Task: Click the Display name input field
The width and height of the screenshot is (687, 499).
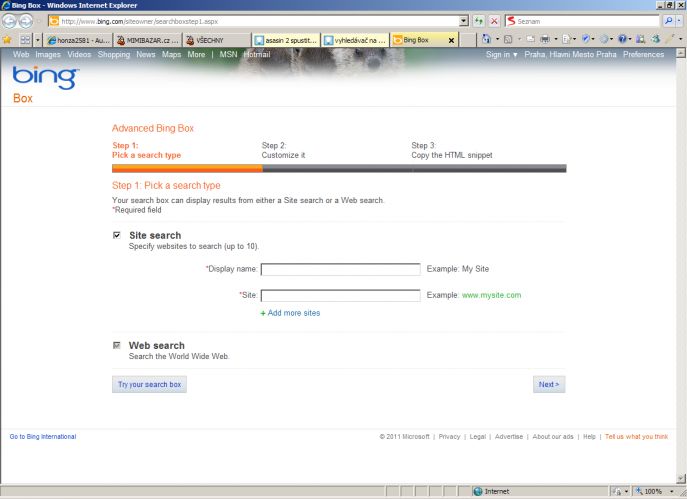Action: point(341,269)
